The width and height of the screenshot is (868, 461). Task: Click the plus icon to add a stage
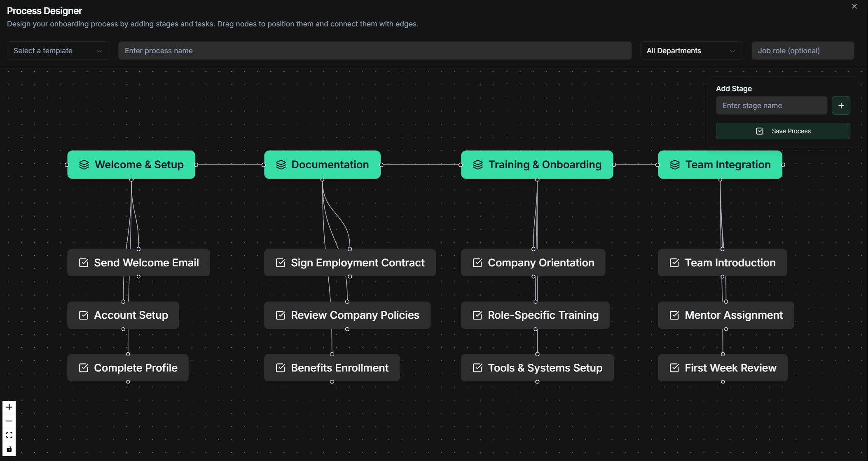click(x=841, y=105)
